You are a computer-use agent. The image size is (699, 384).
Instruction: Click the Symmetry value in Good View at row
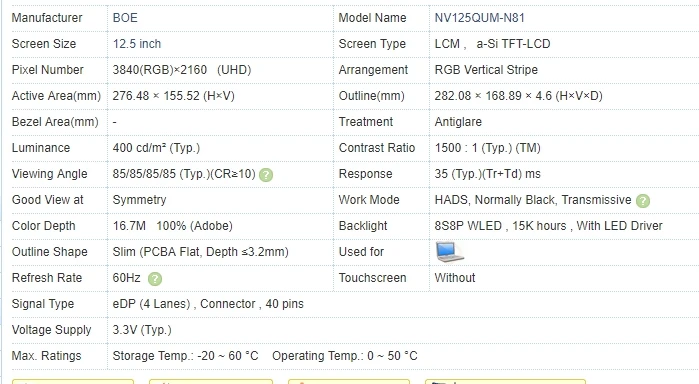click(x=139, y=200)
